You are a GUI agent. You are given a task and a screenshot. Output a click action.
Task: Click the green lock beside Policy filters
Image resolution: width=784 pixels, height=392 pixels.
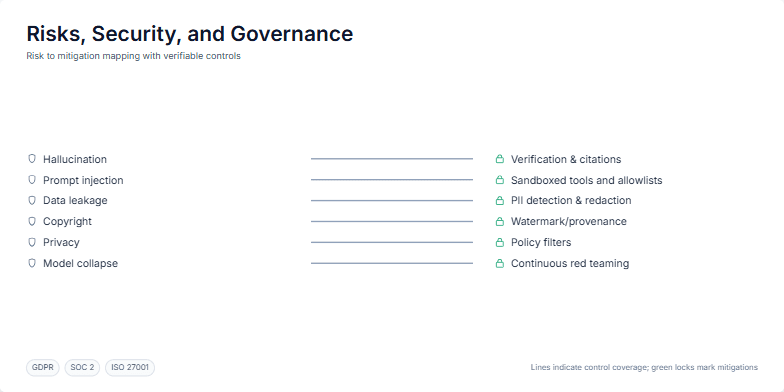[x=500, y=242]
